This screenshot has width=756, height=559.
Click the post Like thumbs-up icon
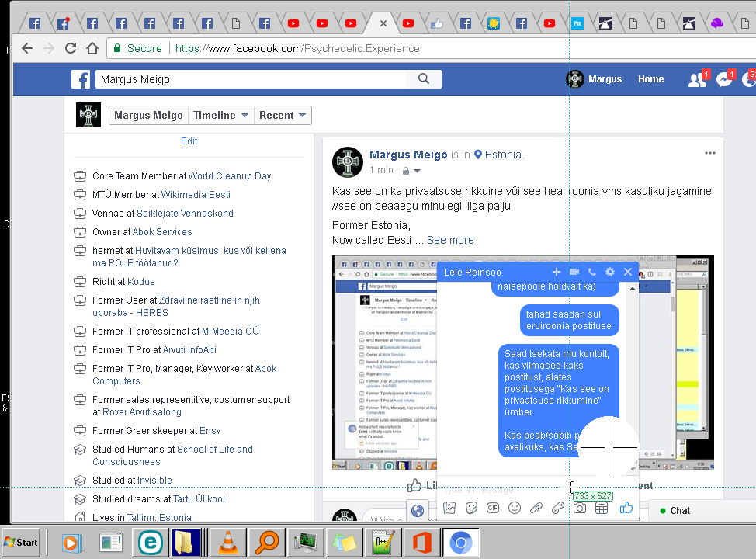414,485
